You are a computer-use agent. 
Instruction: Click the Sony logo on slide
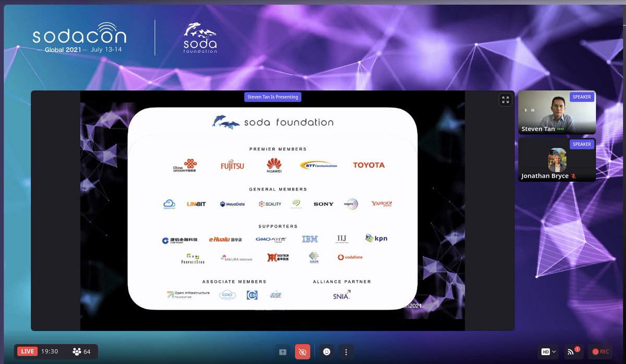(323, 204)
